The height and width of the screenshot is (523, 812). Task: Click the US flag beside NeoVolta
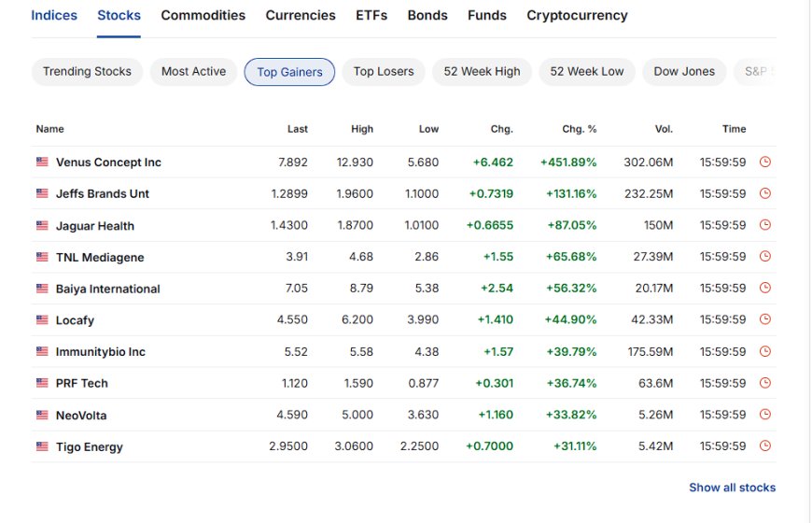point(42,416)
